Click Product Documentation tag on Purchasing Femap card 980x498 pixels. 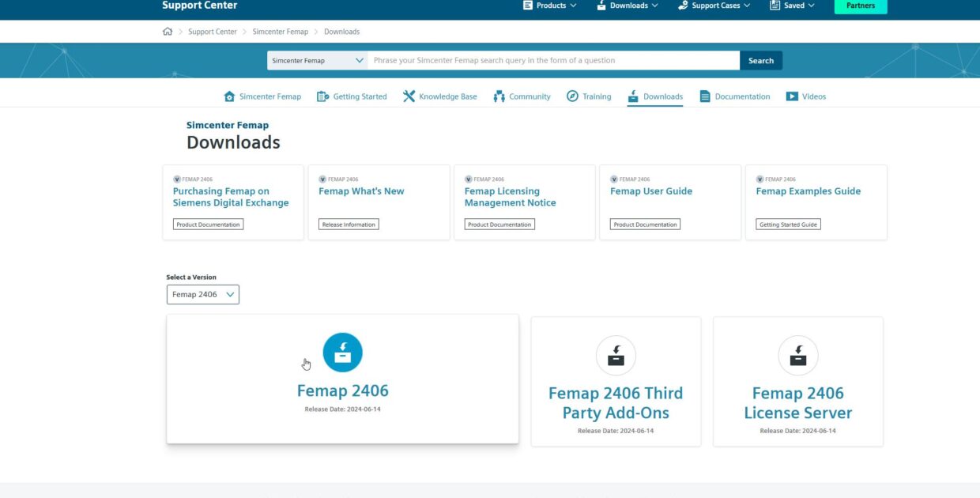(208, 224)
